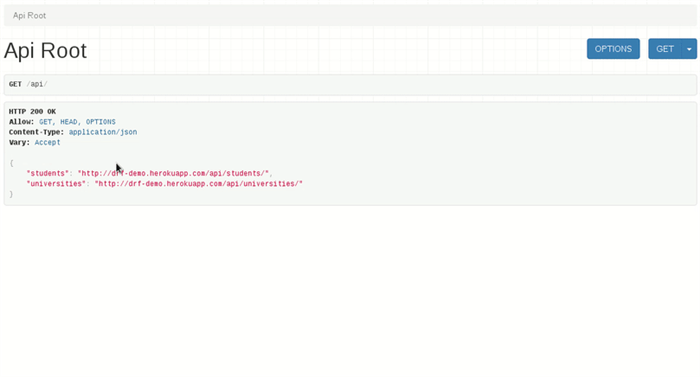Click the large Api Root page heading
Viewport: 700px width, 377px height.
pos(45,50)
